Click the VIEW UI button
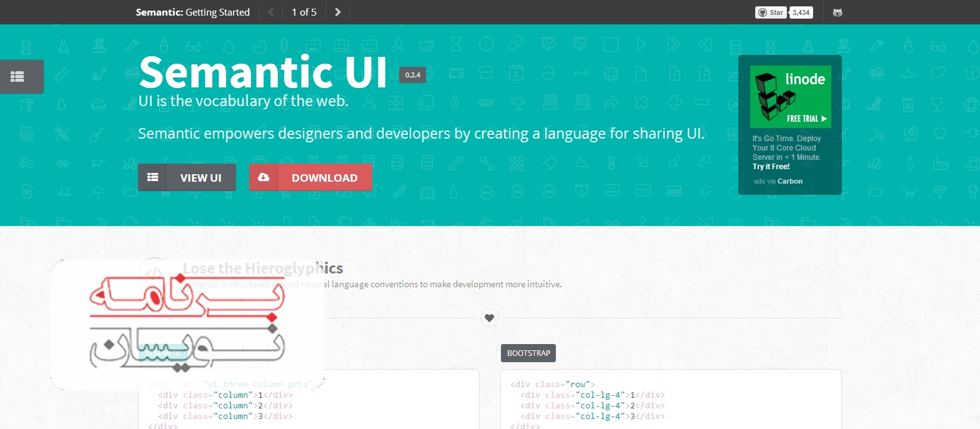The height and width of the screenshot is (429, 980). point(200,178)
